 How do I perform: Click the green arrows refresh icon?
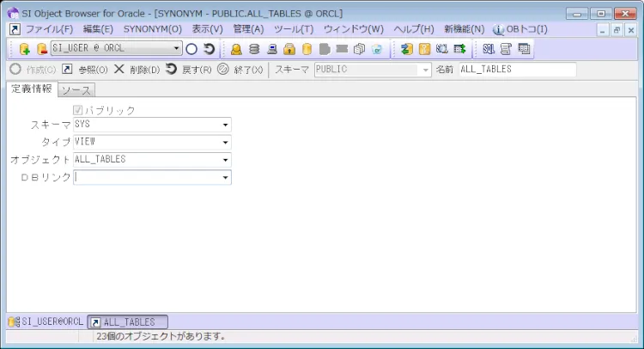tap(407, 49)
